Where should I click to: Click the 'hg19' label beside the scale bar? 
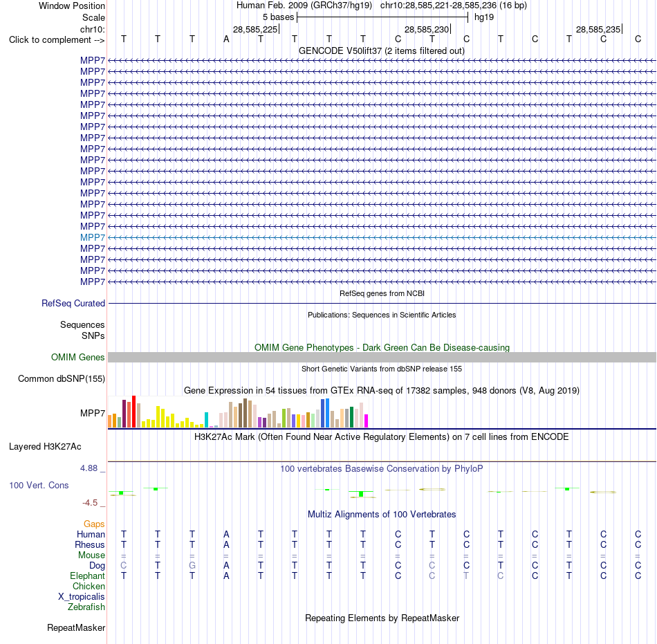[x=484, y=17]
